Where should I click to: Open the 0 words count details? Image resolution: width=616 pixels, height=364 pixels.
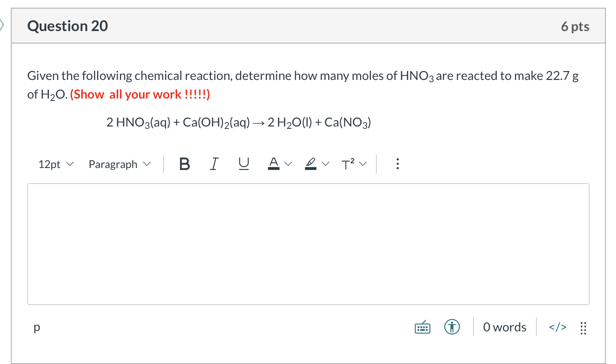pos(505,327)
